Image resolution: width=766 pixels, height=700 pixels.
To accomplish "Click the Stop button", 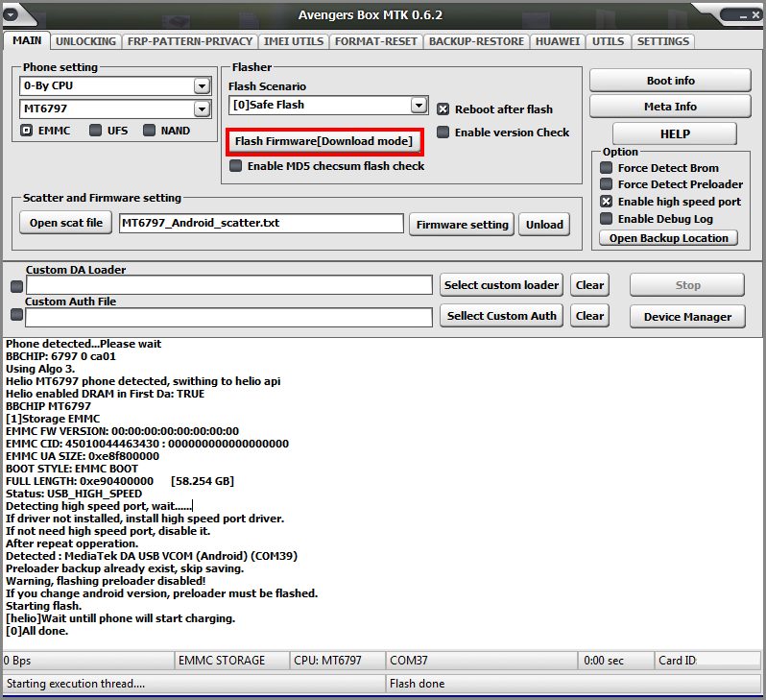I will coord(687,285).
